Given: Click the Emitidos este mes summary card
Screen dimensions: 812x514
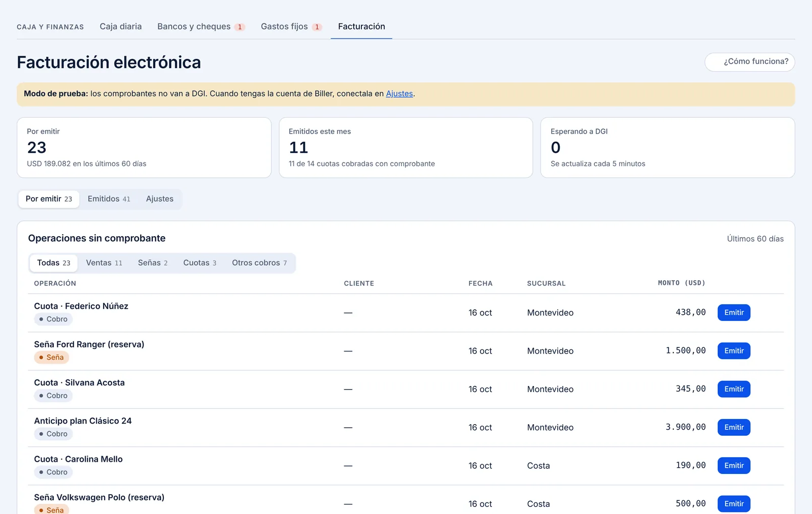Looking at the screenshot, I should (x=406, y=148).
